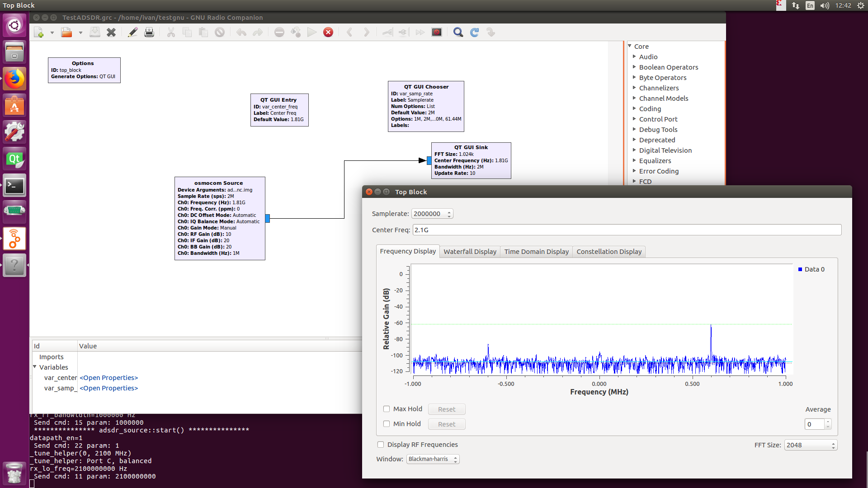Click the screen capture icon

point(436,32)
